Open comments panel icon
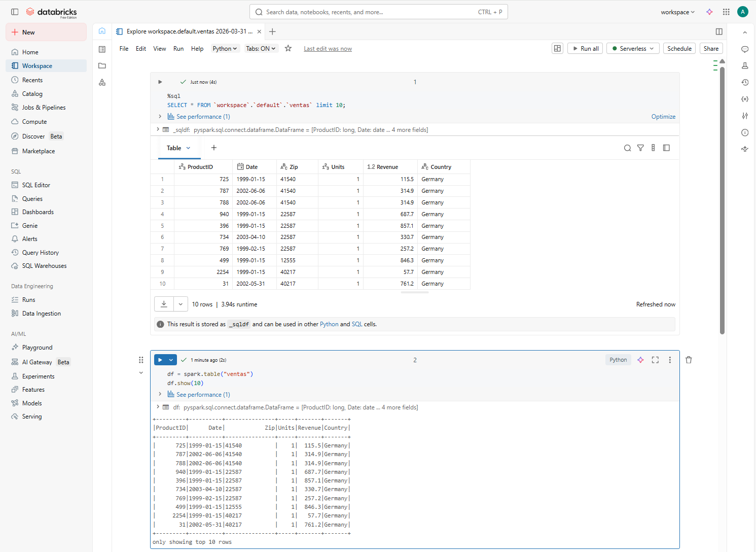The height and width of the screenshot is (552, 756). [745, 49]
